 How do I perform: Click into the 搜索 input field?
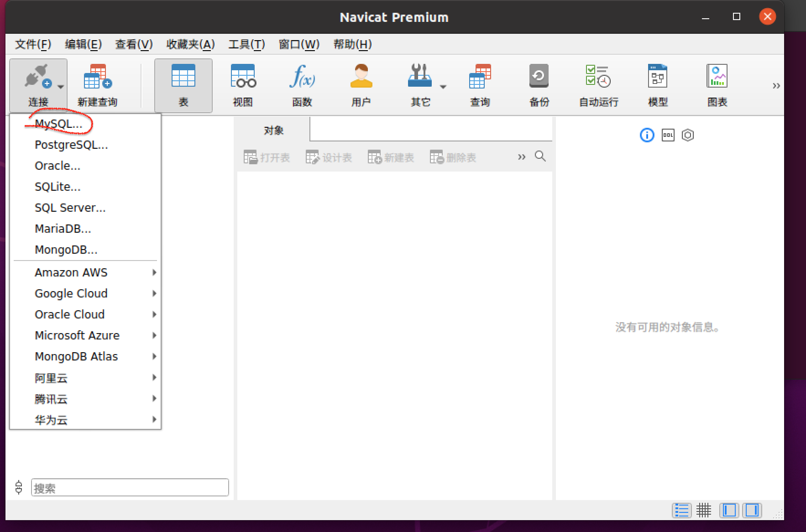pyautogui.click(x=130, y=487)
